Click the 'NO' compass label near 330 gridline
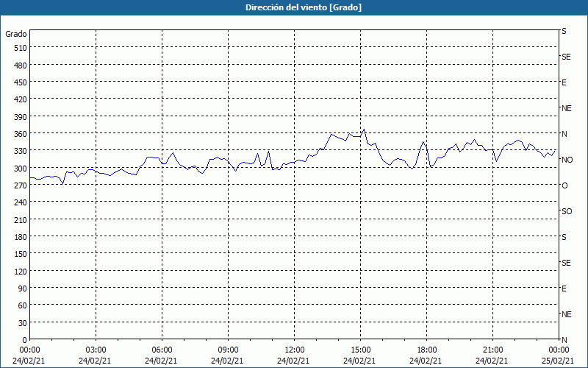This screenshot has height=368, width=588. pyautogui.click(x=567, y=160)
